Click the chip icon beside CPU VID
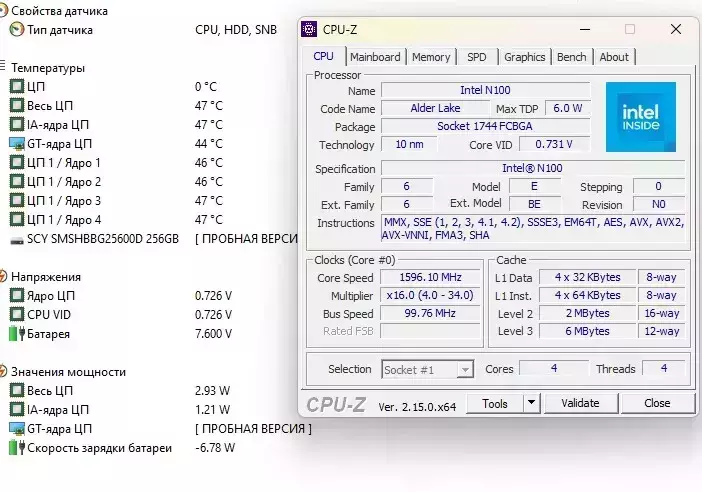702x492 pixels. coord(17,315)
